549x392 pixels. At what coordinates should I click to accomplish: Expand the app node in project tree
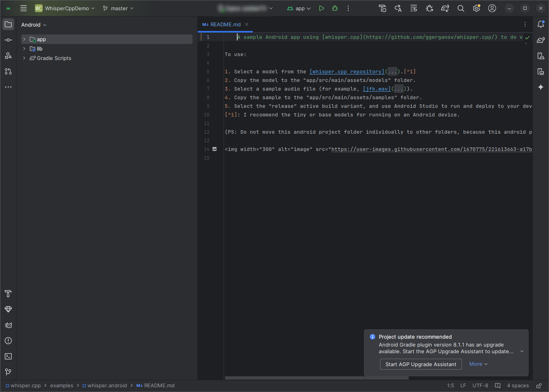pyautogui.click(x=24, y=39)
